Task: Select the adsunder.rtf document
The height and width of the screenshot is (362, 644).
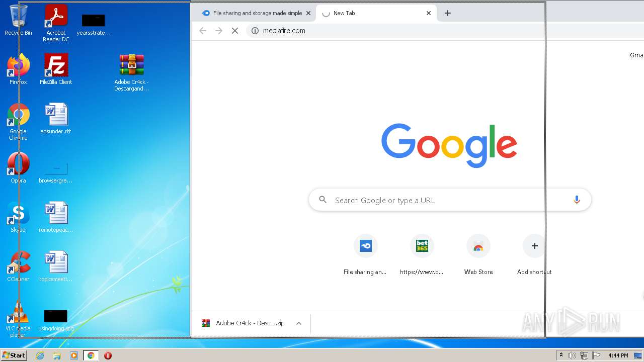Action: tap(56, 119)
